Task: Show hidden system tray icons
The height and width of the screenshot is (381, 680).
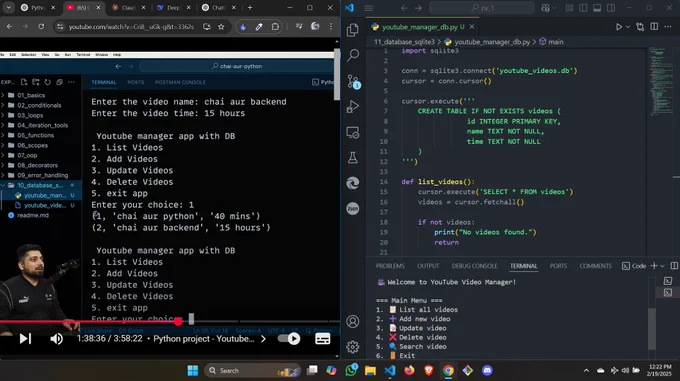Action: [586, 371]
